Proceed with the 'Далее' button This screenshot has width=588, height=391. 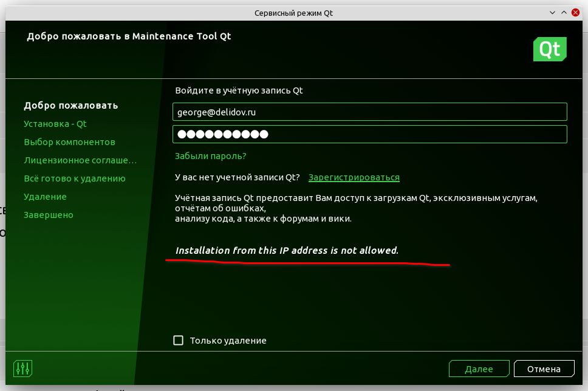tap(479, 369)
